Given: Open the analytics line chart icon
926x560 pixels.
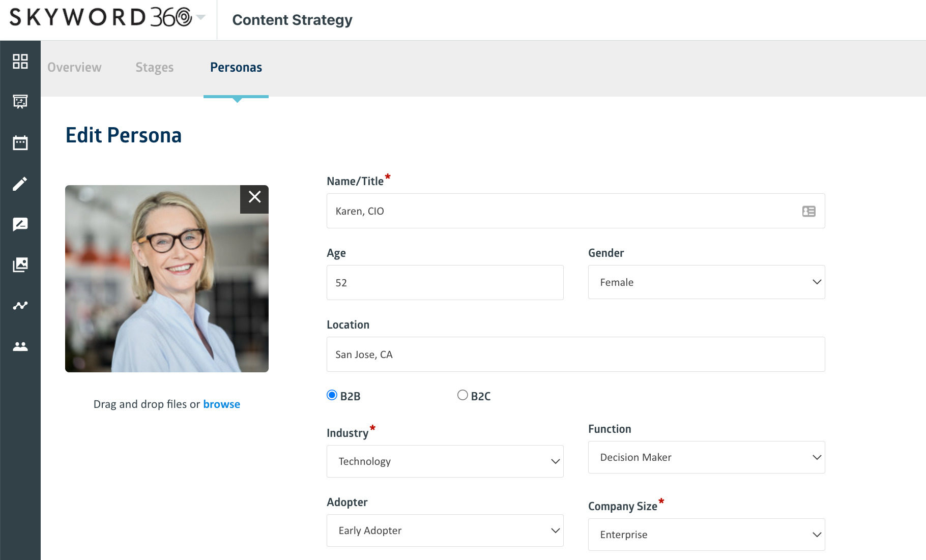Looking at the screenshot, I should [20, 305].
